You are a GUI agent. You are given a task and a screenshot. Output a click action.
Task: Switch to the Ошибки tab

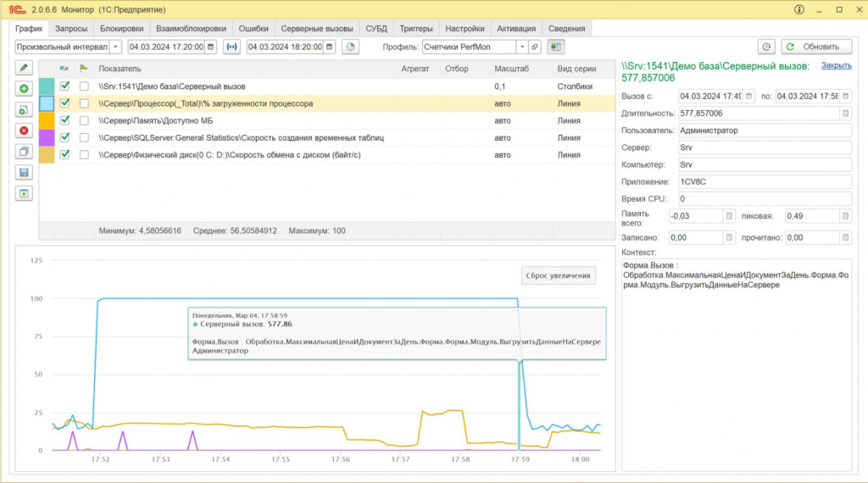(x=253, y=29)
